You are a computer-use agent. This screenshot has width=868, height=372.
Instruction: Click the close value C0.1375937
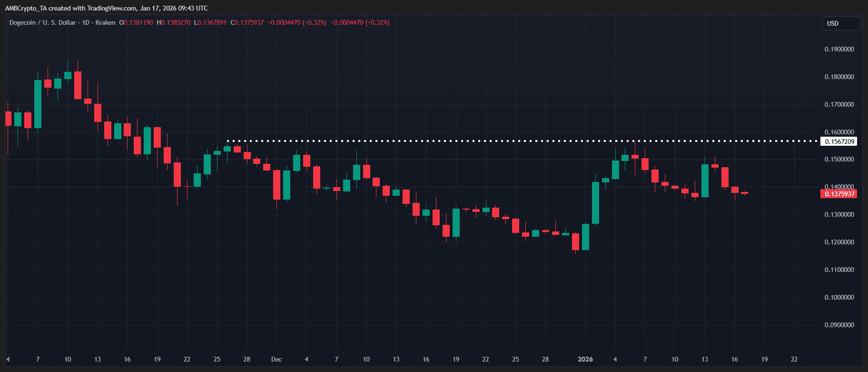[247, 22]
